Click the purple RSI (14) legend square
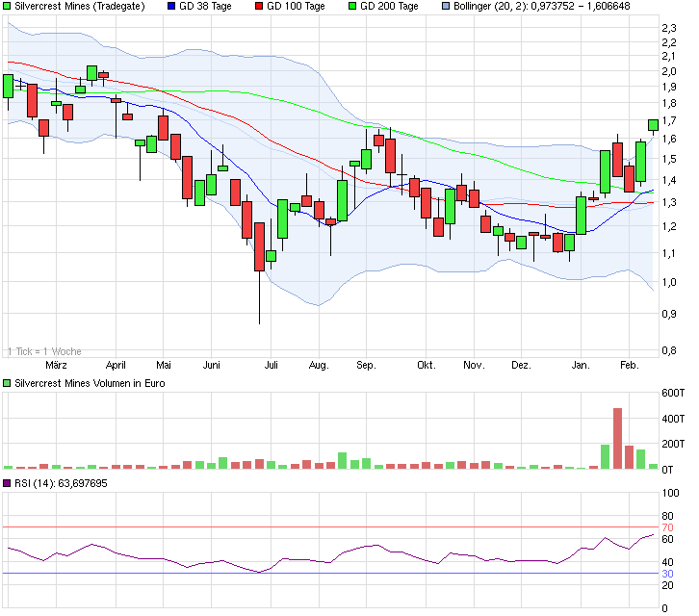 (7, 483)
